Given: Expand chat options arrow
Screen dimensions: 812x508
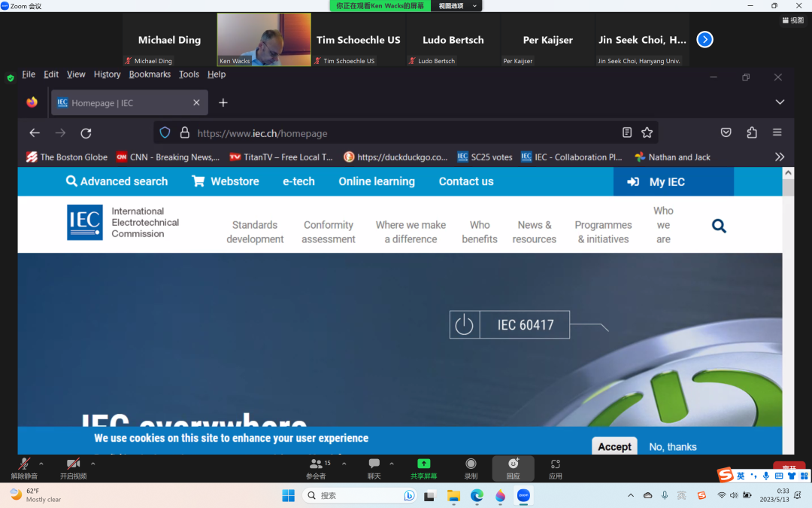Looking at the screenshot, I should pyautogui.click(x=392, y=464).
